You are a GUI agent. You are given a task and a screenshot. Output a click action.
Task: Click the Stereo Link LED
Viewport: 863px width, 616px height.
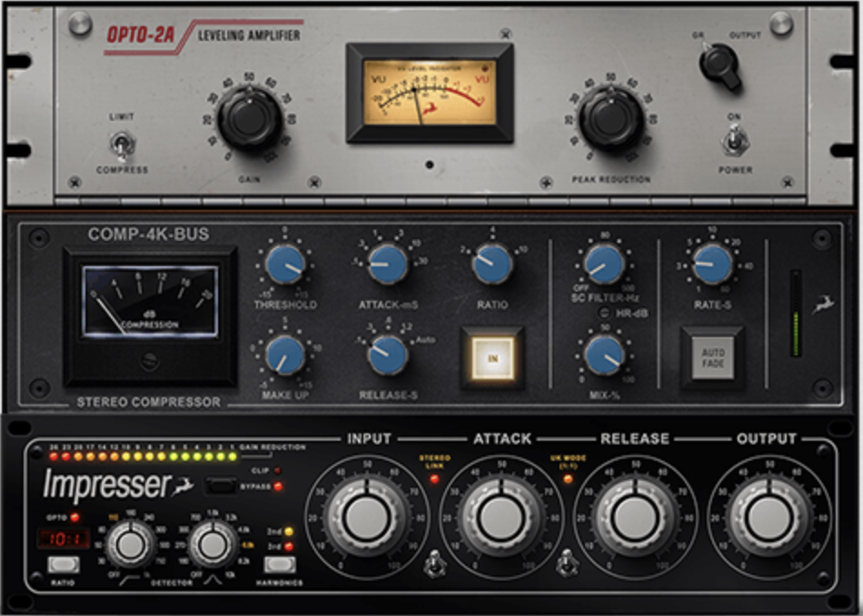click(434, 480)
